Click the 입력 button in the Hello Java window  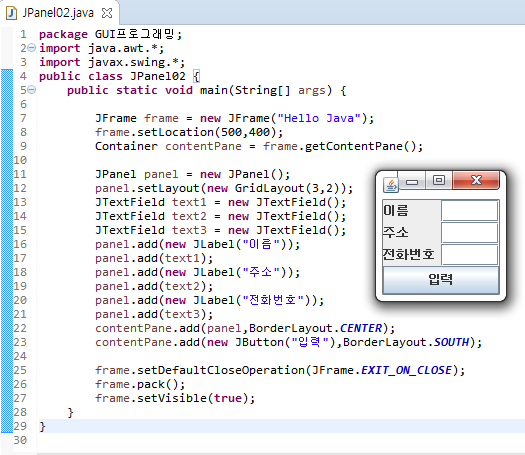pyautogui.click(x=441, y=280)
